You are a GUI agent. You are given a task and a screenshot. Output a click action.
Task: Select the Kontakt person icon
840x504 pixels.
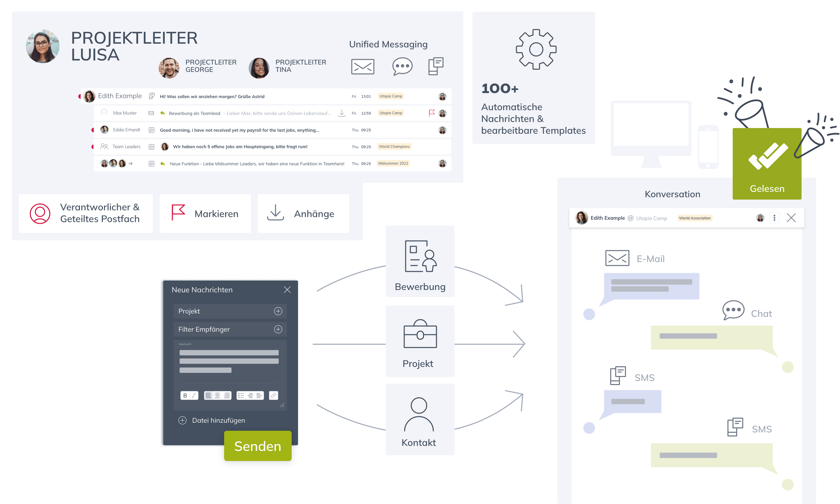click(418, 414)
